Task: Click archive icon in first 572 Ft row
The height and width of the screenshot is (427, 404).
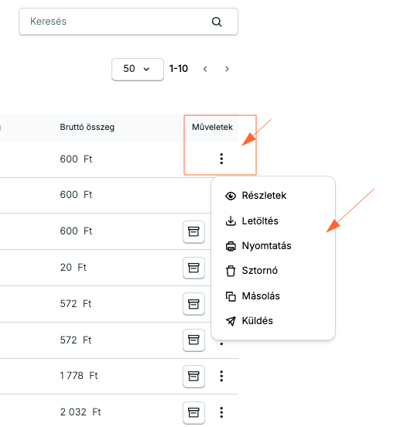Action: click(194, 304)
